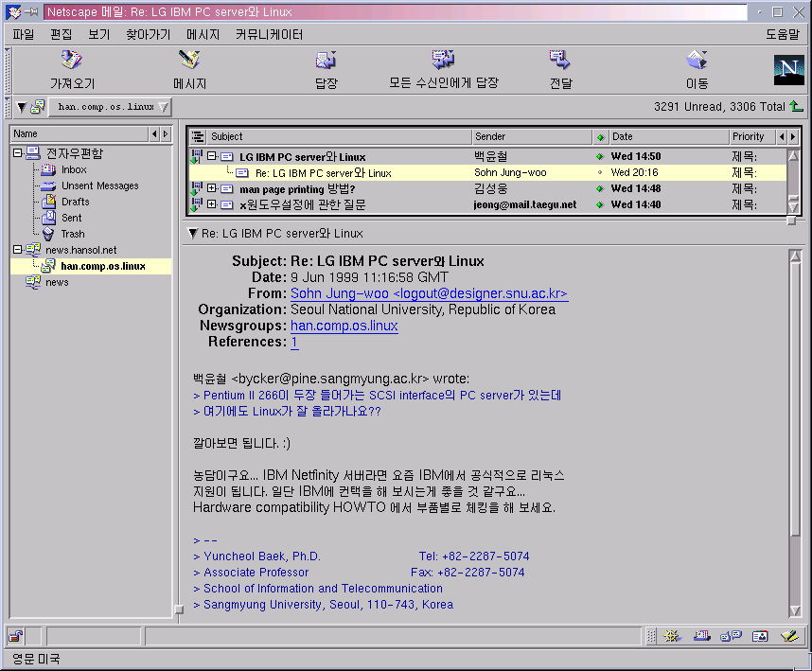Open the Composer icon in the component bar

tap(787, 636)
